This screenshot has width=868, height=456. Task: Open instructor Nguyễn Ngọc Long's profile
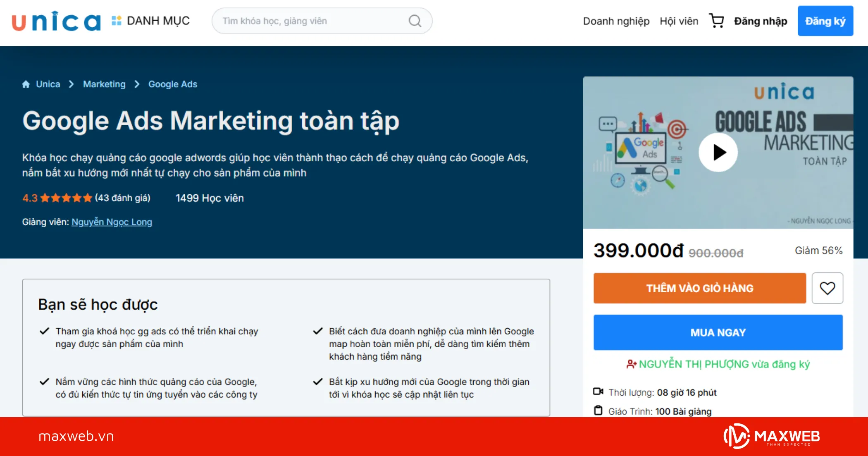coord(112,222)
